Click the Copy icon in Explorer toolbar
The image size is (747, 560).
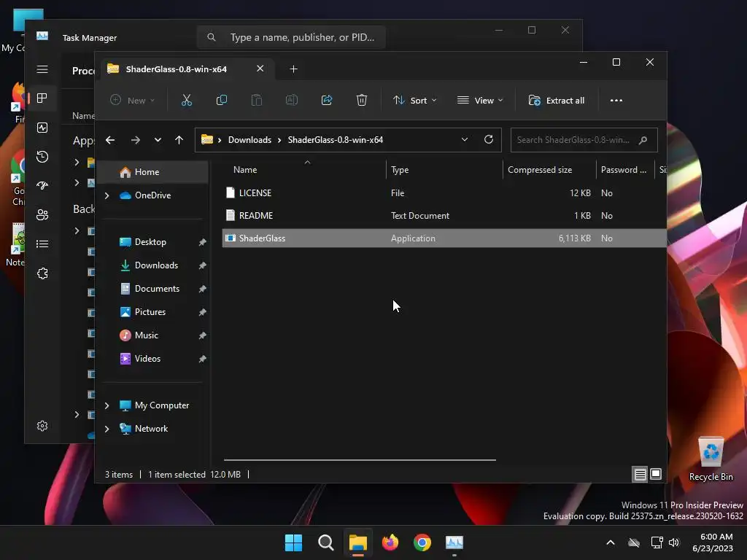pos(222,101)
